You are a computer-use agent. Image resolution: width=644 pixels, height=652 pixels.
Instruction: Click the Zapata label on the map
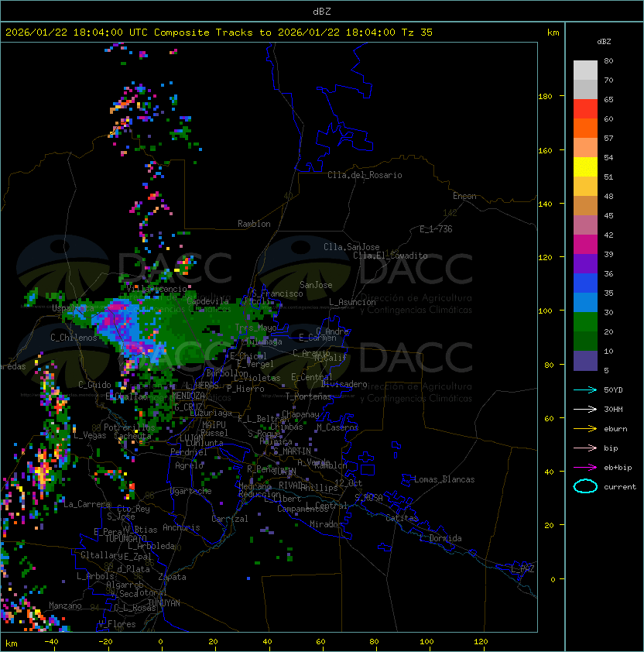point(172,577)
